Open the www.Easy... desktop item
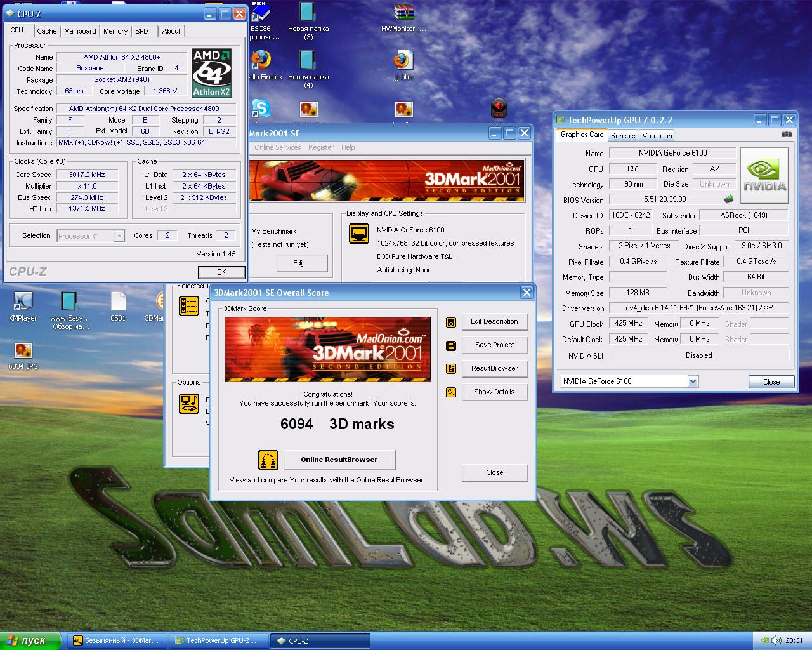 [70, 302]
